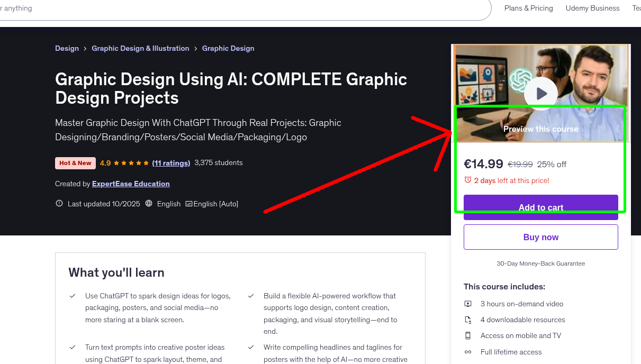Screen dimensions: 641x364
Task: Click the mobile and TV access icon
Action: (468, 335)
